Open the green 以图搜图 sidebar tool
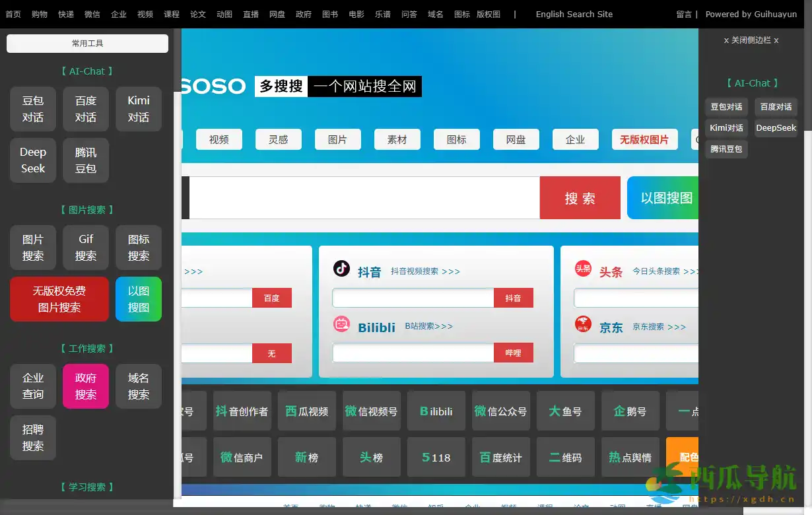 click(139, 299)
